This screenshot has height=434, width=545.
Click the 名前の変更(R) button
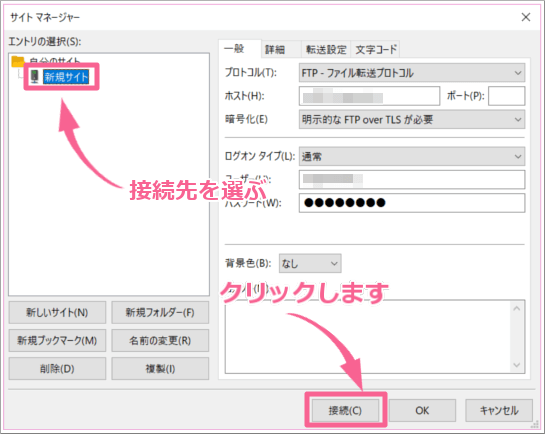coord(160,341)
